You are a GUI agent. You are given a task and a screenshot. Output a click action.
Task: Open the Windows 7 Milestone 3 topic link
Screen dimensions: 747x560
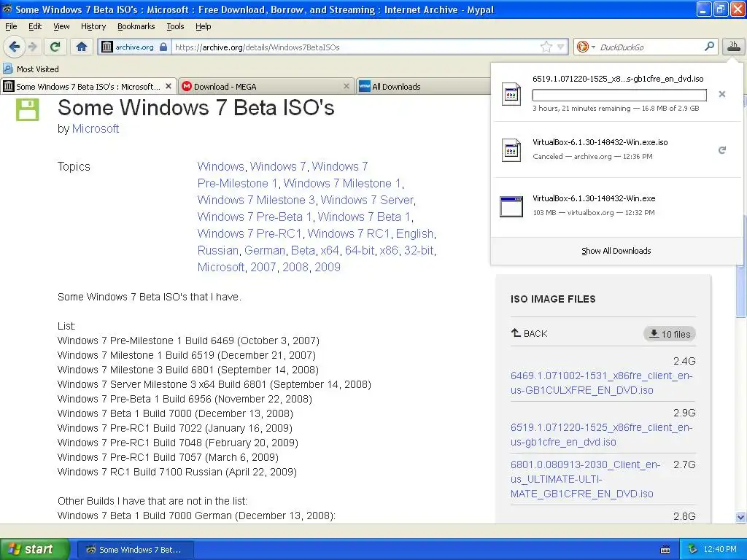tap(256, 200)
